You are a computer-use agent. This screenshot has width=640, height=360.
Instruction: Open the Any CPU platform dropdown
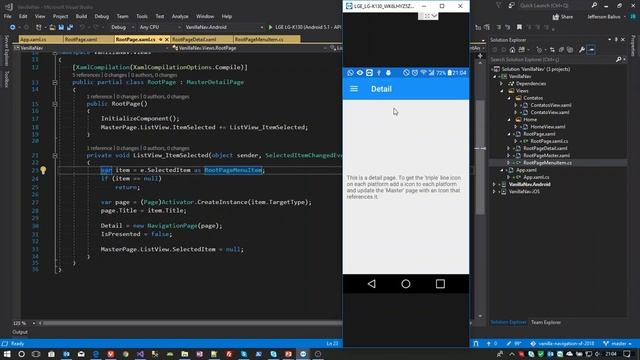click(159, 27)
